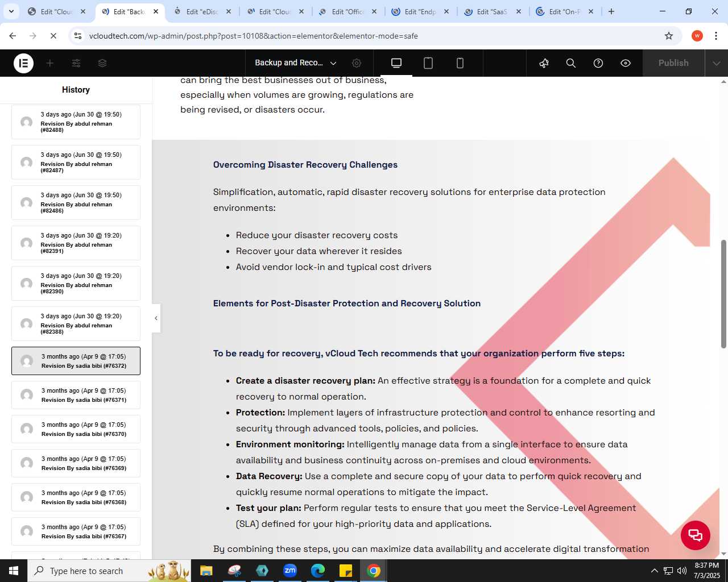Click Overcoming Disaster Recovery Challenges heading
Viewport: 728px width, 582px height.
pos(305,165)
